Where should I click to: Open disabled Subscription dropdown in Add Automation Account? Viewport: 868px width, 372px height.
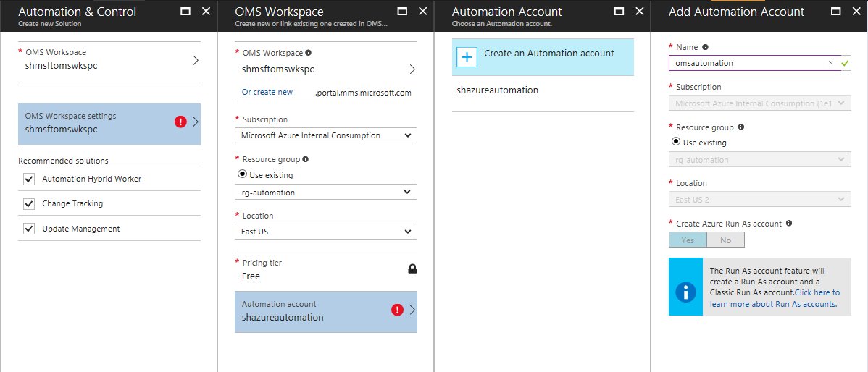[x=759, y=103]
